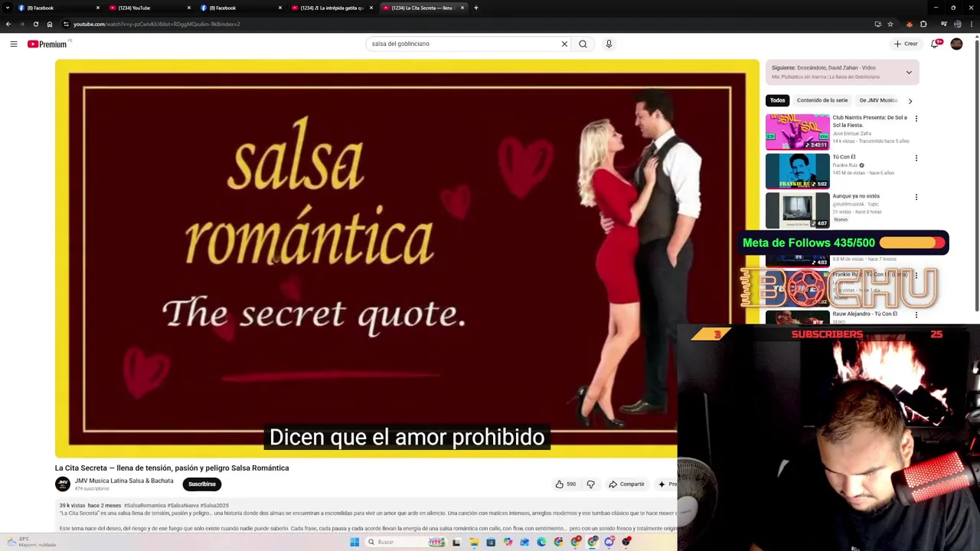Open the YouTube hamburger guide menu
The width and height of the screenshot is (980, 551).
[14, 44]
